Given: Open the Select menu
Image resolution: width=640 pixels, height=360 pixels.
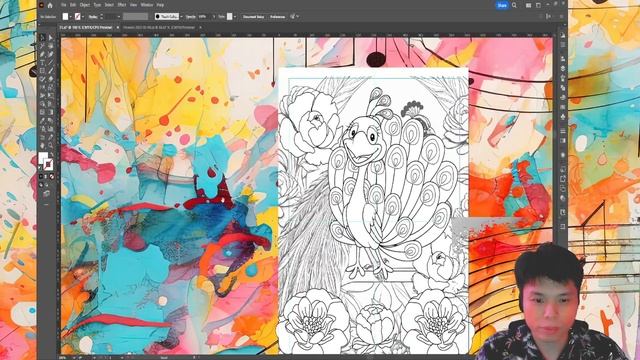Looking at the screenshot, I should (109, 5).
